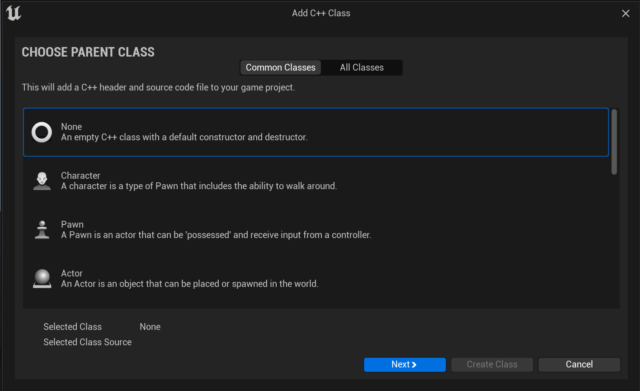Close the Add C++ Class dialog
The height and width of the screenshot is (391, 640).
(x=625, y=13)
